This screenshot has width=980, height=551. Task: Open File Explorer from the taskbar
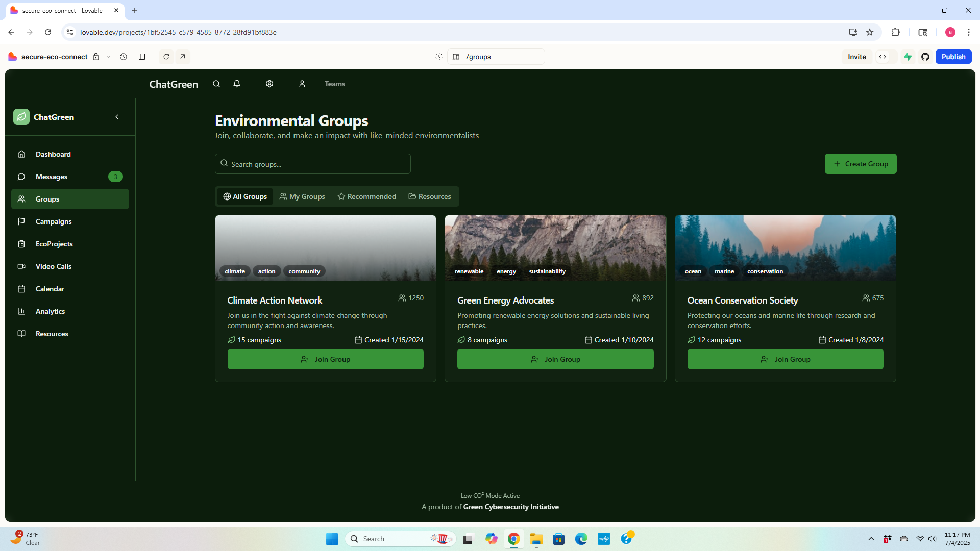(x=536, y=539)
